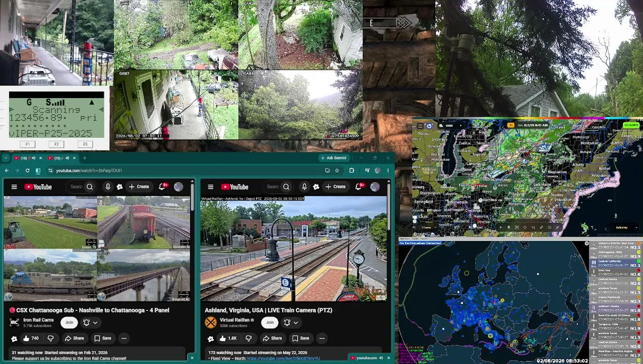Open notifications bell in right YouTube pane

click(x=359, y=187)
